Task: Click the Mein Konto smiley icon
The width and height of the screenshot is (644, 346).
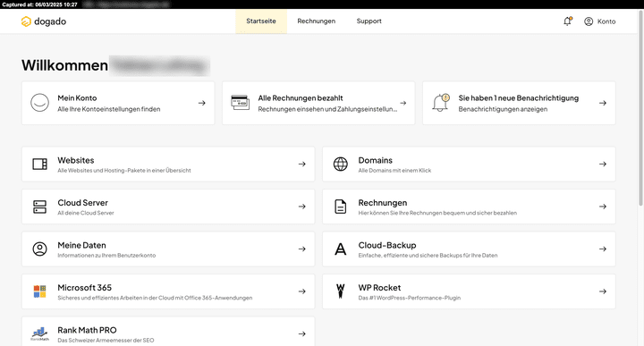Action: tap(40, 103)
